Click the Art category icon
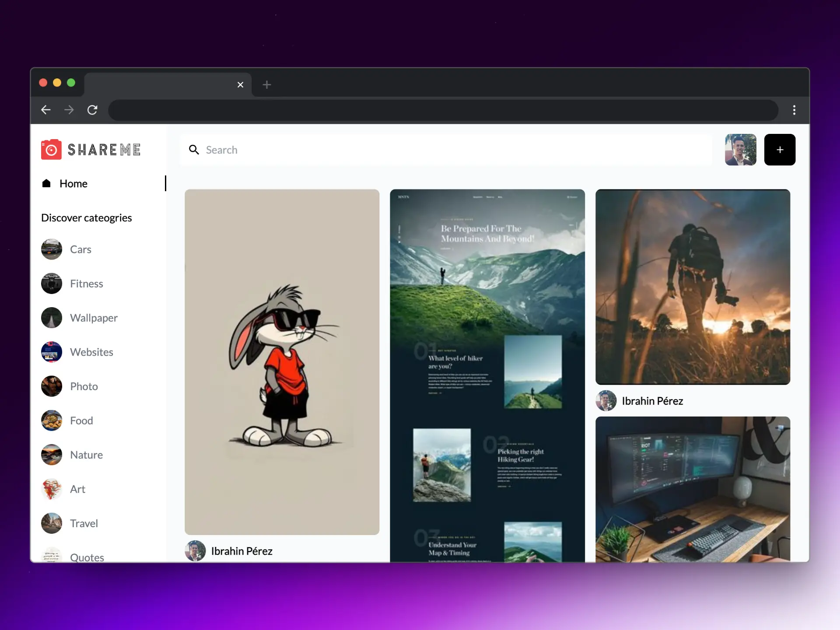The width and height of the screenshot is (840, 630). (51, 489)
